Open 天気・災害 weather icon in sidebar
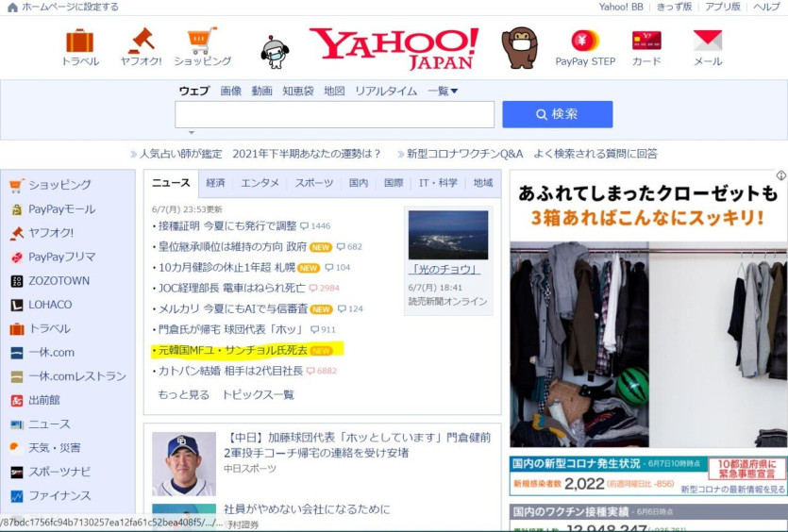This screenshot has width=788, height=532. pos(16,448)
